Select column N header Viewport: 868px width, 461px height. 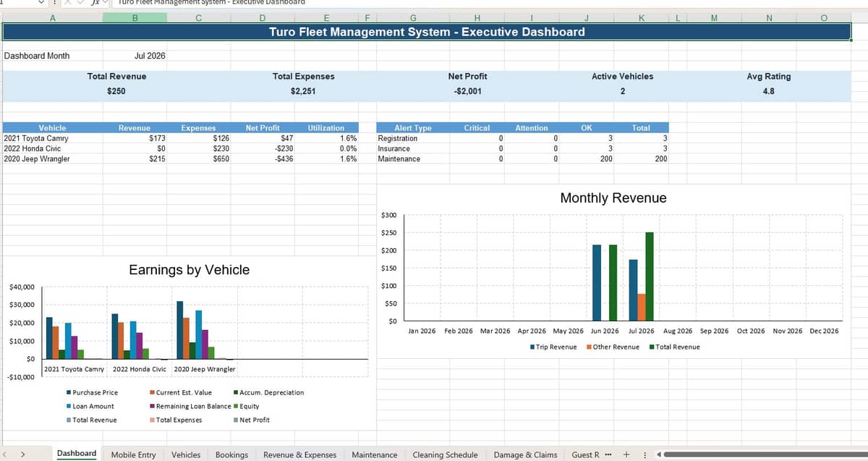(768, 17)
